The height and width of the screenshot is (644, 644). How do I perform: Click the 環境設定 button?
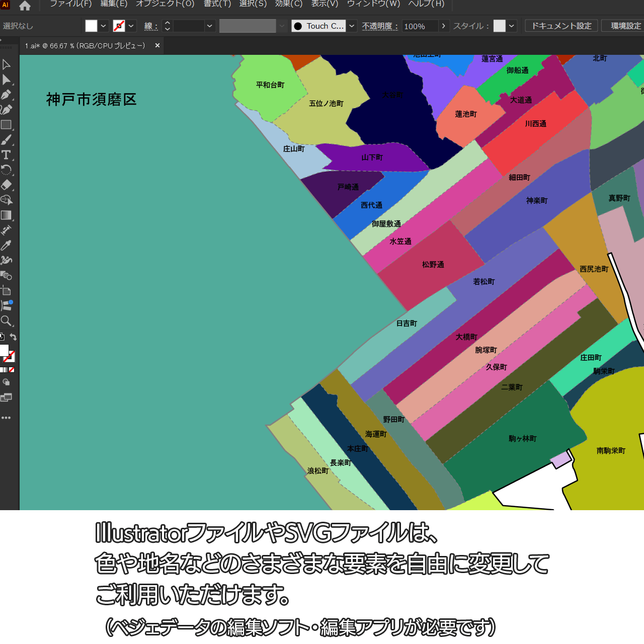point(625,26)
